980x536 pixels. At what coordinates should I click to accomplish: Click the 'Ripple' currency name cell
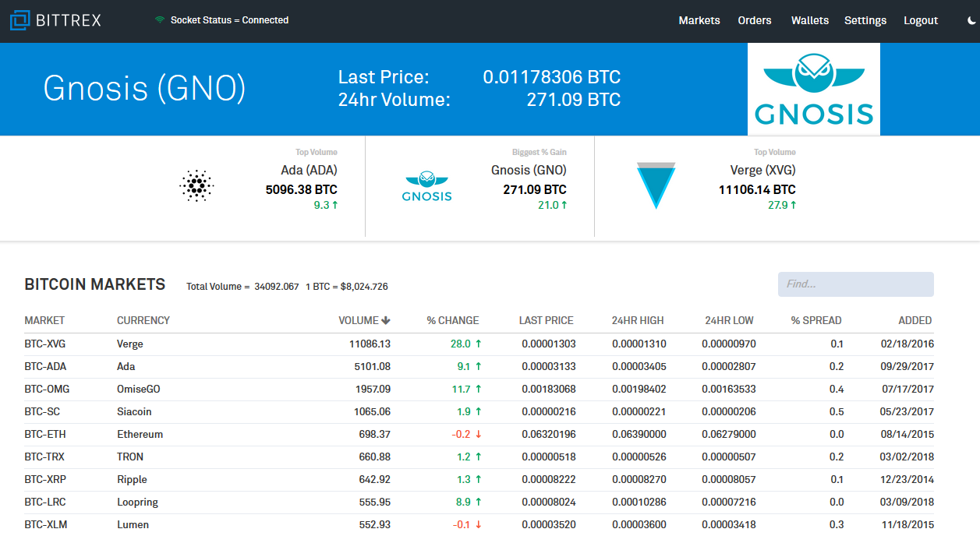133,479
